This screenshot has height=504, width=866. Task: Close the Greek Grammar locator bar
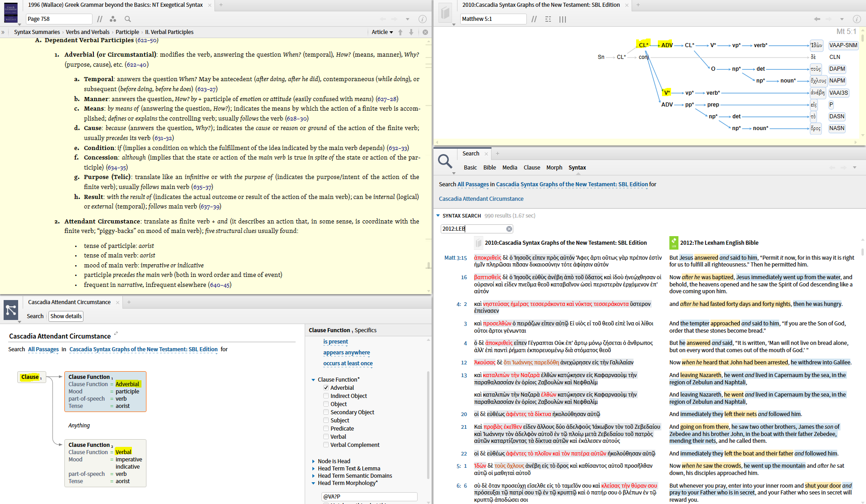pyautogui.click(x=425, y=32)
